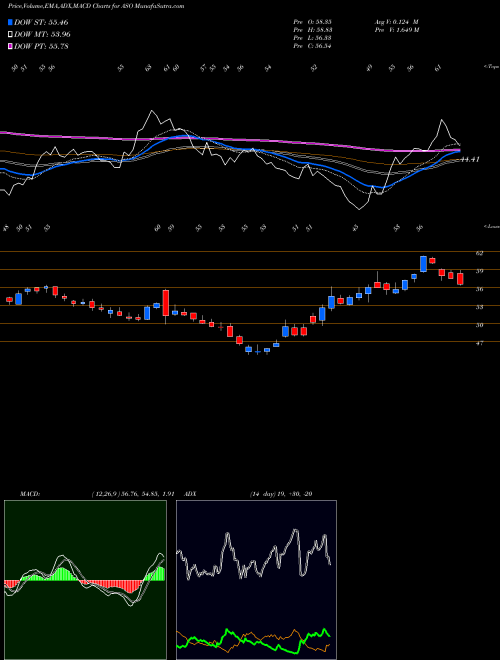The width and height of the screenshot is (500, 660).
Task: Click the tallest blue candlestick near 62
Action: pyautogui.click(x=423, y=264)
